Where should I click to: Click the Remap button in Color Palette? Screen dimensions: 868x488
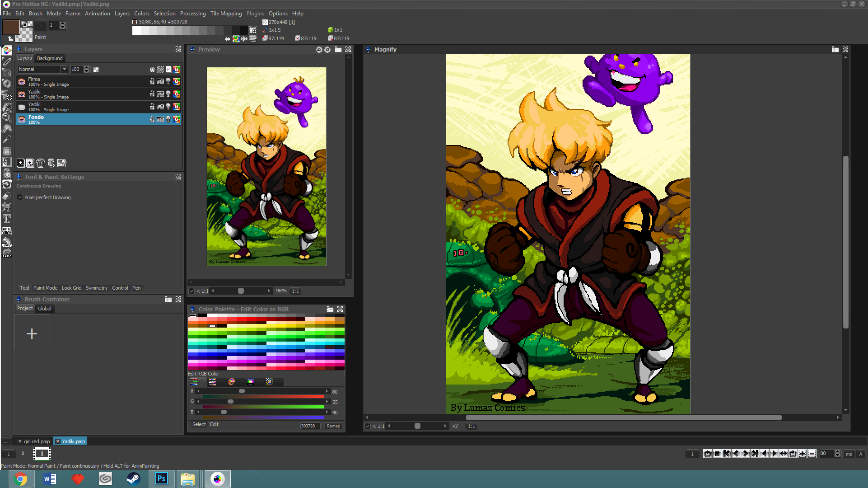[x=333, y=426]
